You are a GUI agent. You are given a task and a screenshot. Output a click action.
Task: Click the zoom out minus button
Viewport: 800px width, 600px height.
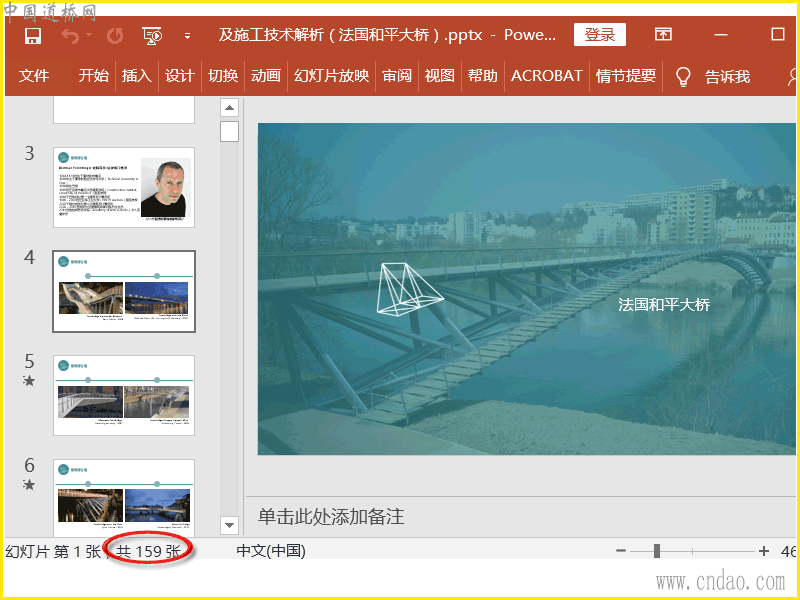621,551
